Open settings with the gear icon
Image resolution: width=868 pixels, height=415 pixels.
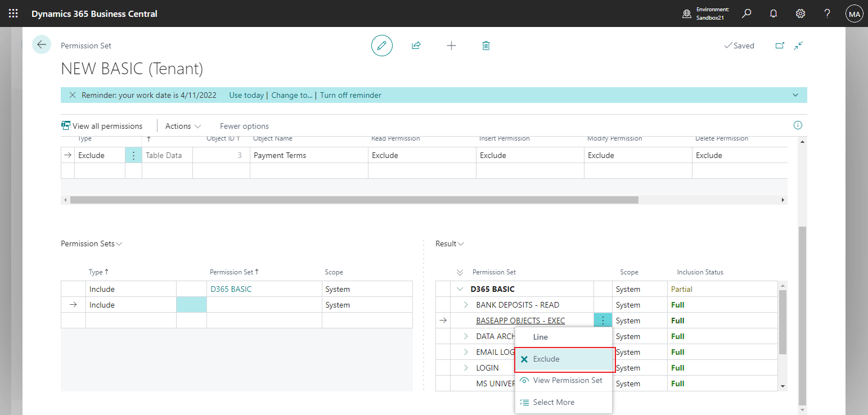800,13
